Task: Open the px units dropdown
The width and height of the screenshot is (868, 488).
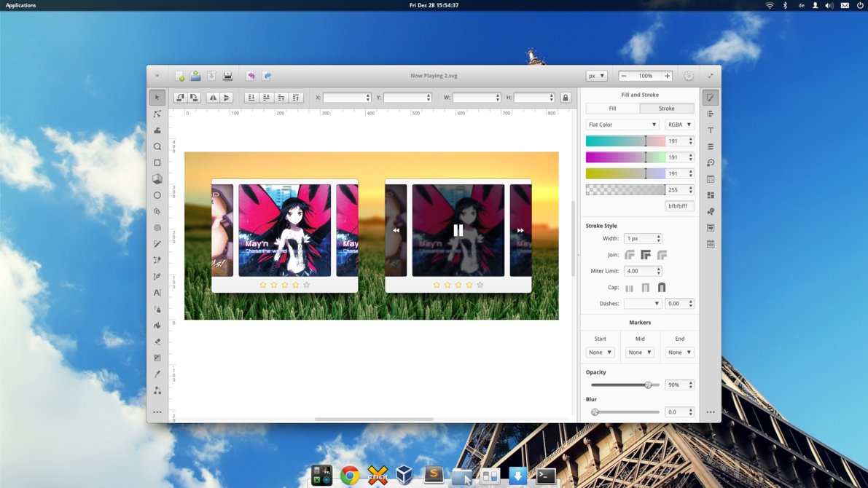Action: [596, 76]
